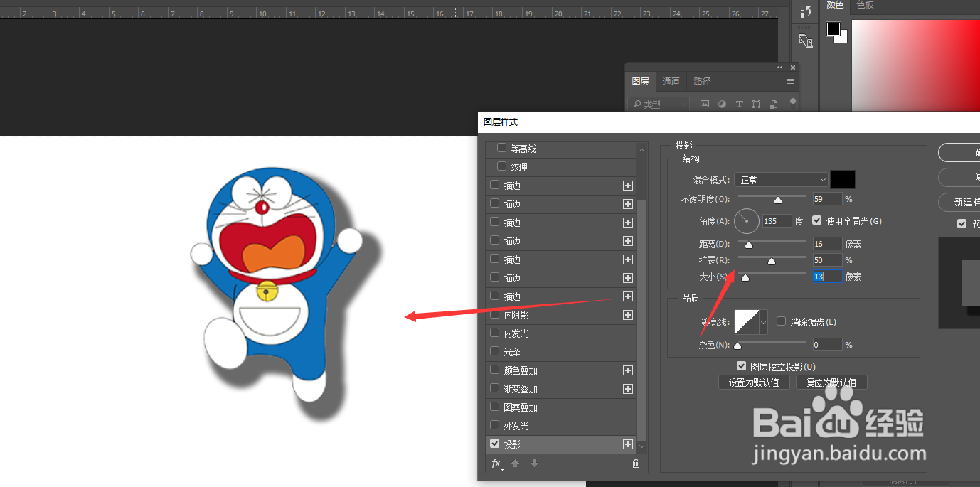Click the 设置为默认值 button
Screen dimensions: 980x487
pos(754,382)
